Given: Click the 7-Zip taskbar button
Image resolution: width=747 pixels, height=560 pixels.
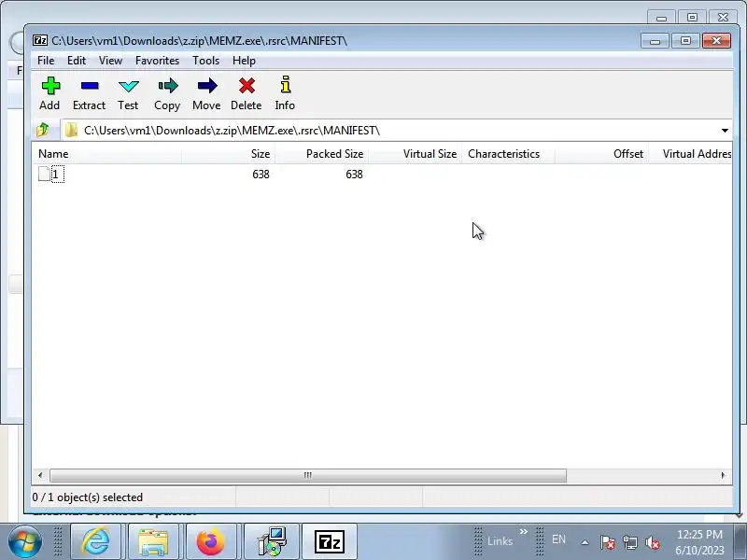Looking at the screenshot, I should click(330, 541).
